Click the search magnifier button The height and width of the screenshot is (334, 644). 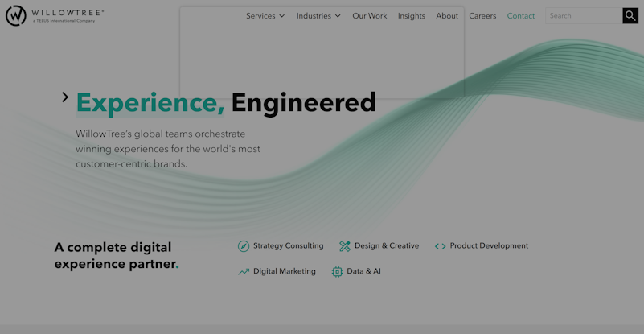[x=630, y=15]
